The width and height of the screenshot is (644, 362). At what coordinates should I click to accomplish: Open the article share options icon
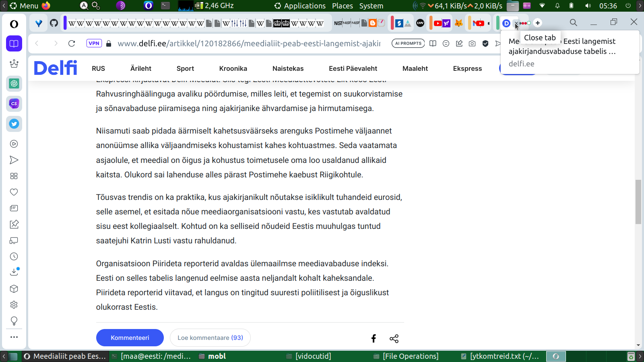coord(394,339)
